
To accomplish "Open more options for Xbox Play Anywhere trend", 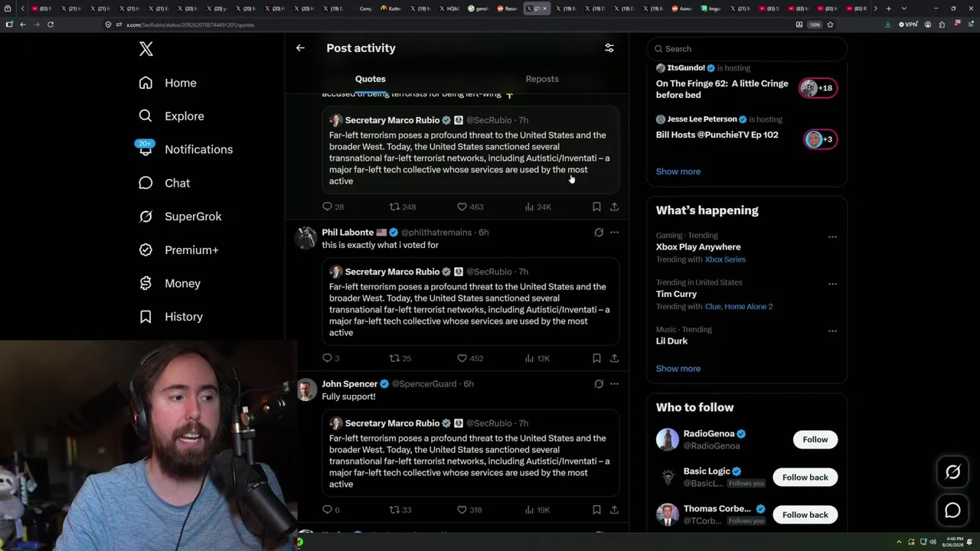I will coord(832,237).
